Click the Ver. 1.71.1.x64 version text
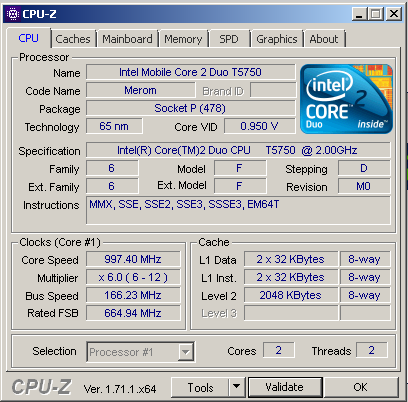The width and height of the screenshot is (408, 402). pos(120,389)
